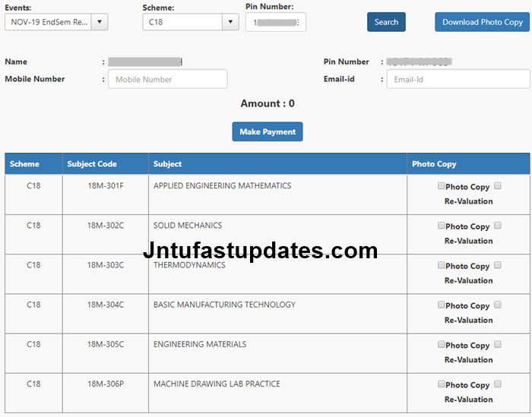Mark checkbox left of Photo Copy for Machine Drawing Lab
Viewport: 532px width, 417px height.
point(441,384)
